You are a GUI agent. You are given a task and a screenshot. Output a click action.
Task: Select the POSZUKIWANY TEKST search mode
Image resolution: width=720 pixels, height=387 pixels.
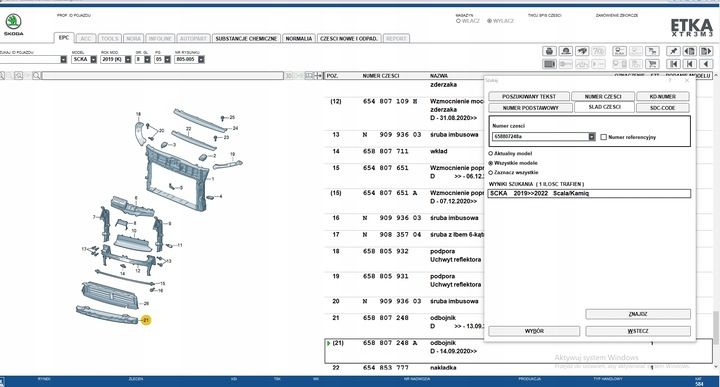(x=529, y=96)
